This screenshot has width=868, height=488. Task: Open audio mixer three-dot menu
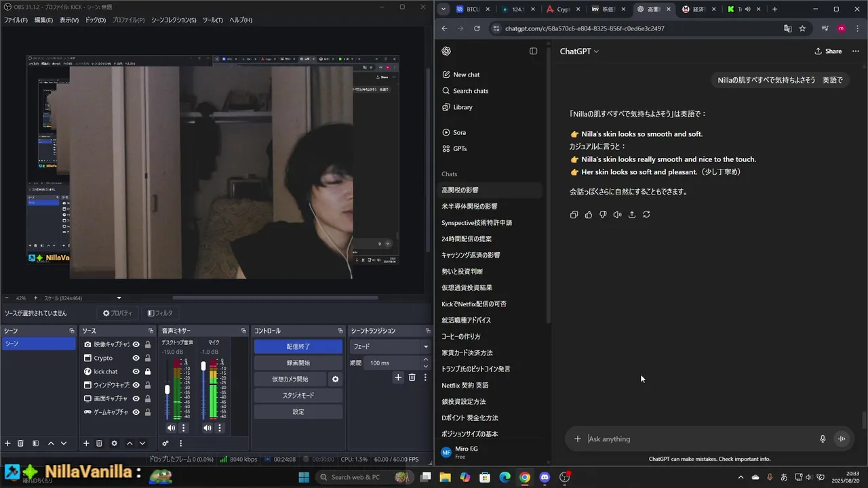click(180, 443)
